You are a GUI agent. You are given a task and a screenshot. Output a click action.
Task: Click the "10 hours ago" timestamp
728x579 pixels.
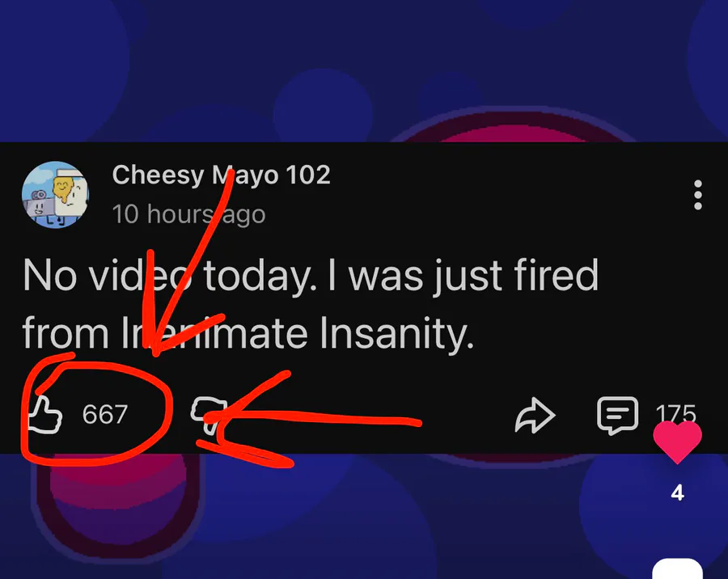[188, 214]
